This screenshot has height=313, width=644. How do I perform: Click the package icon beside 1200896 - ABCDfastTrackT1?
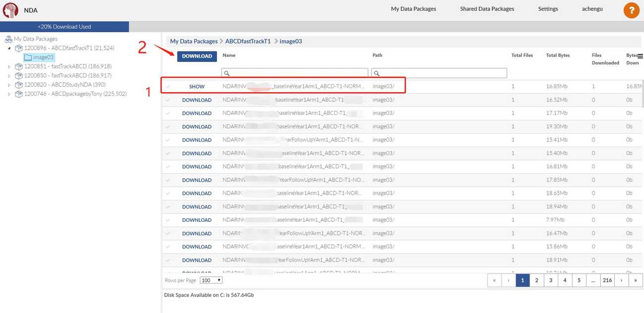pyautogui.click(x=19, y=48)
